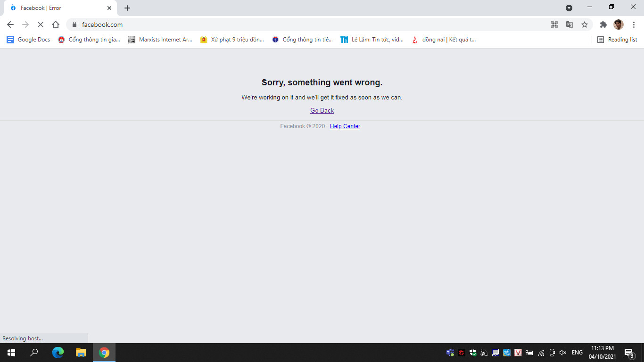The height and width of the screenshot is (362, 644).
Task: Open the Wi-Fi network tray icon
Action: pos(541,353)
